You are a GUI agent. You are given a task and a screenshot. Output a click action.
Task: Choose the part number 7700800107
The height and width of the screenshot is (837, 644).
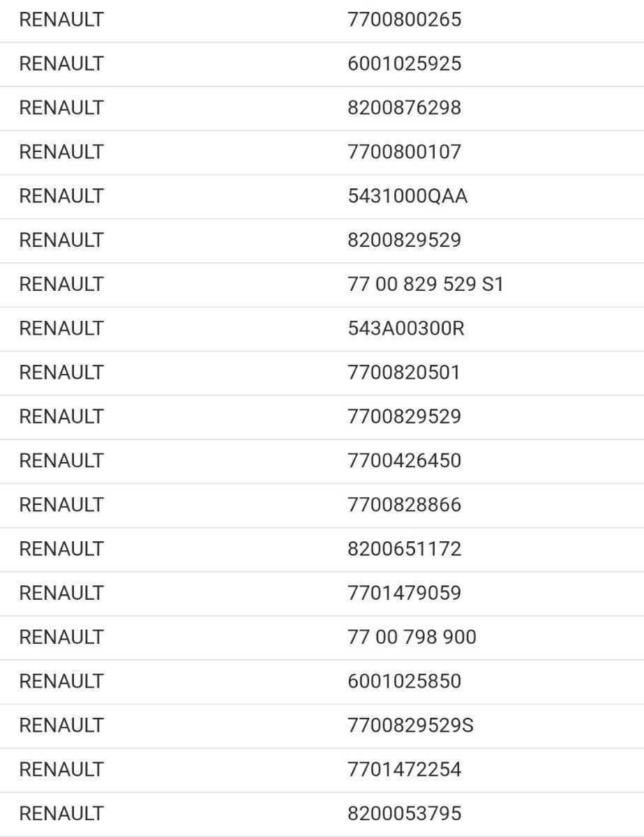[x=404, y=151]
